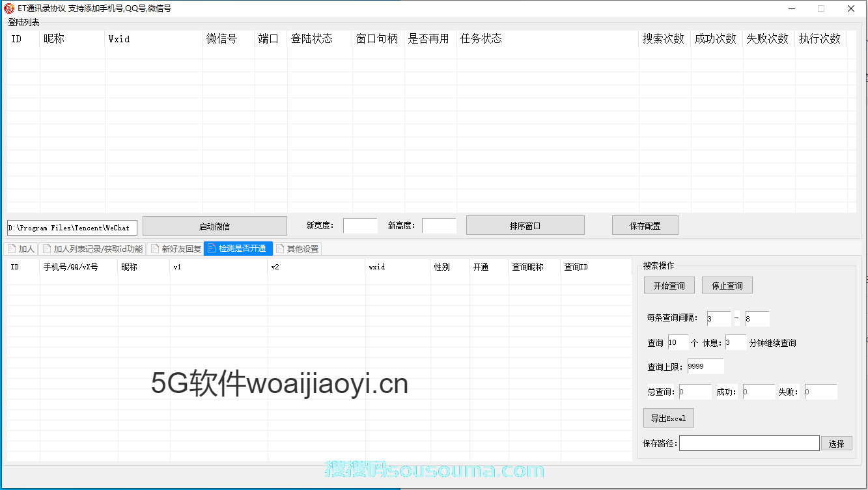Click the 总查询 counter field

[x=695, y=392]
